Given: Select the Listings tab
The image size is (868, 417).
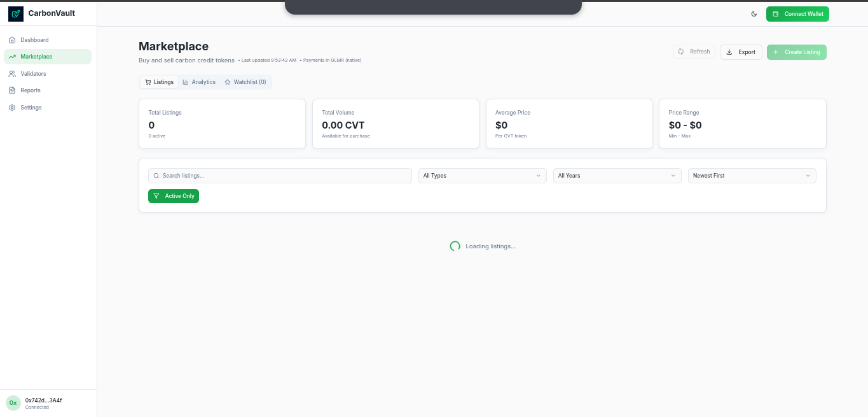Looking at the screenshot, I should [159, 82].
